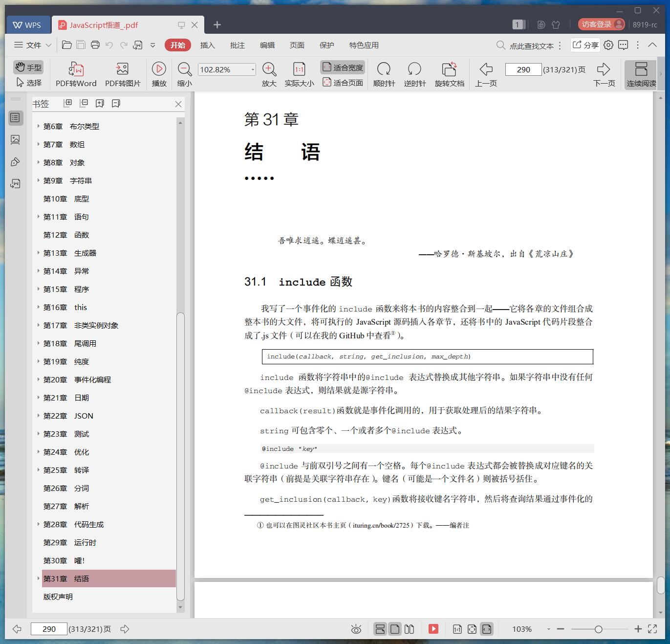Viewport: 670px width, 644px height.
Task: Expand 第20章 事件化编程 bookmark
Action: point(38,379)
